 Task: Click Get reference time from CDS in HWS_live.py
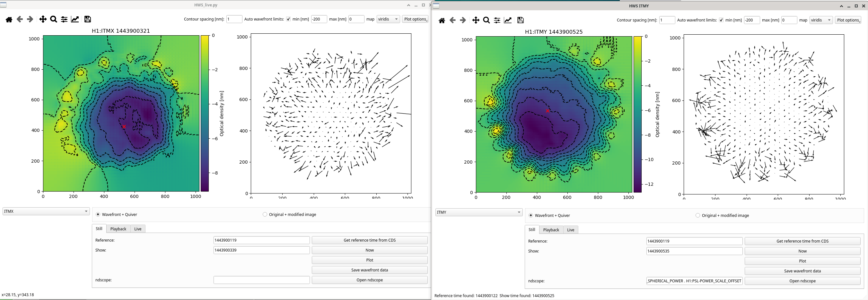[x=370, y=240]
